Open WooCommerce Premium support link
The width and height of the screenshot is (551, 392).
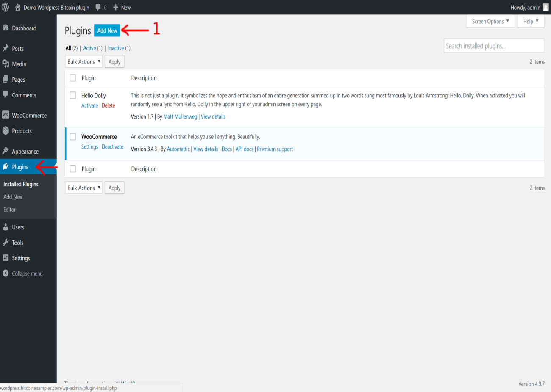275,149
